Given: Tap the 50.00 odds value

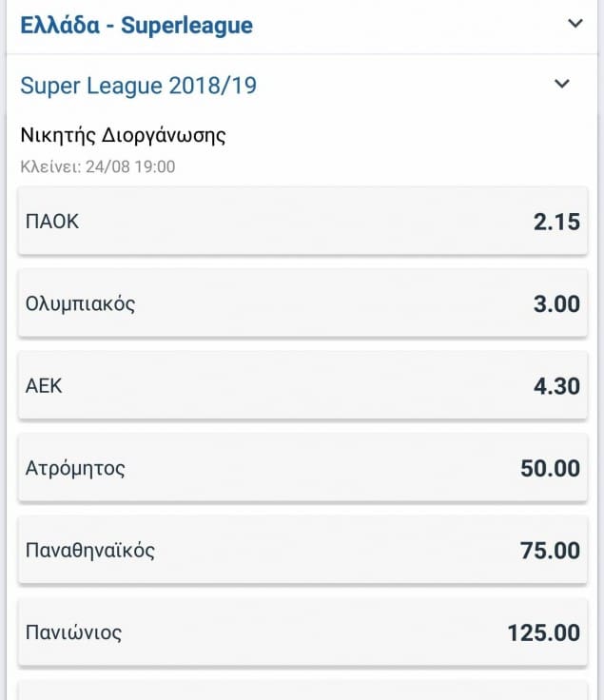Looking at the screenshot, I should [x=549, y=469].
